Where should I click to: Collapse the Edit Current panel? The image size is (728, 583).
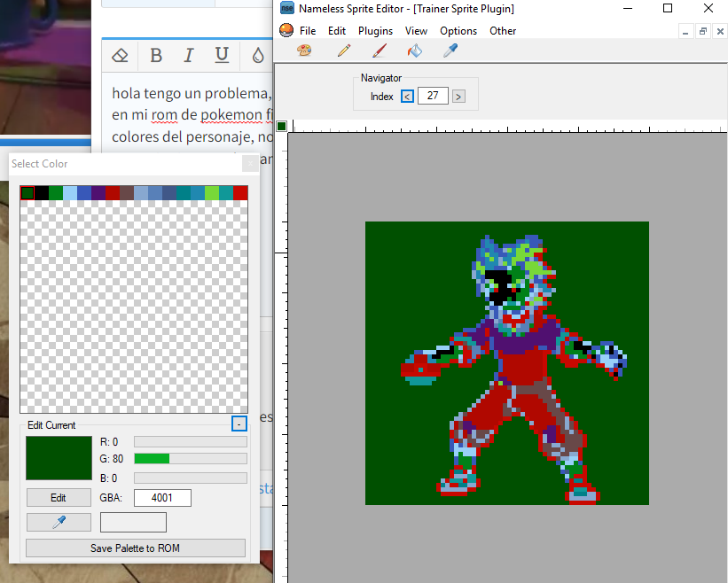pyautogui.click(x=239, y=424)
